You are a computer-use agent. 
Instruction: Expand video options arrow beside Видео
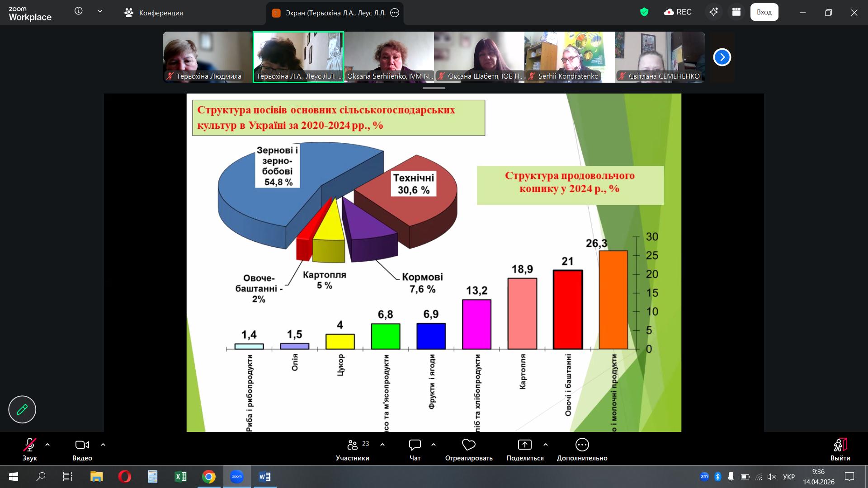(x=103, y=445)
